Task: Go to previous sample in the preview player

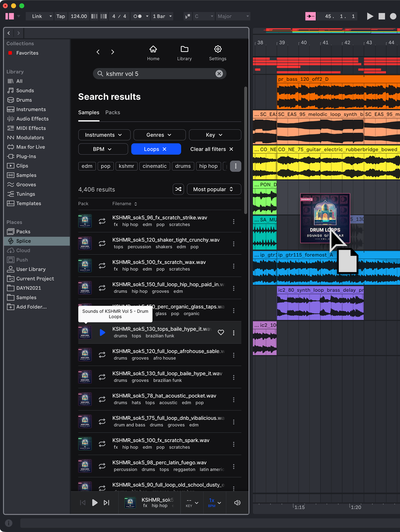Action: click(x=83, y=503)
